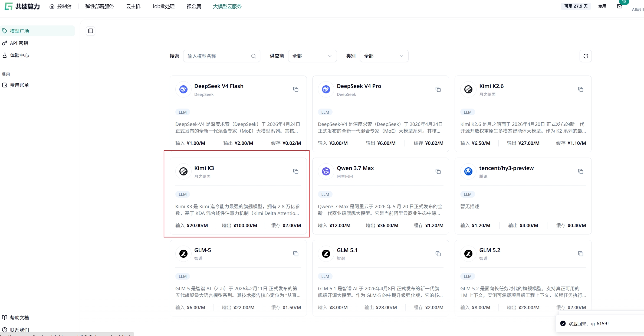Open Job批处理 in the top navigation
The width and height of the screenshot is (644, 336).
[x=163, y=6]
